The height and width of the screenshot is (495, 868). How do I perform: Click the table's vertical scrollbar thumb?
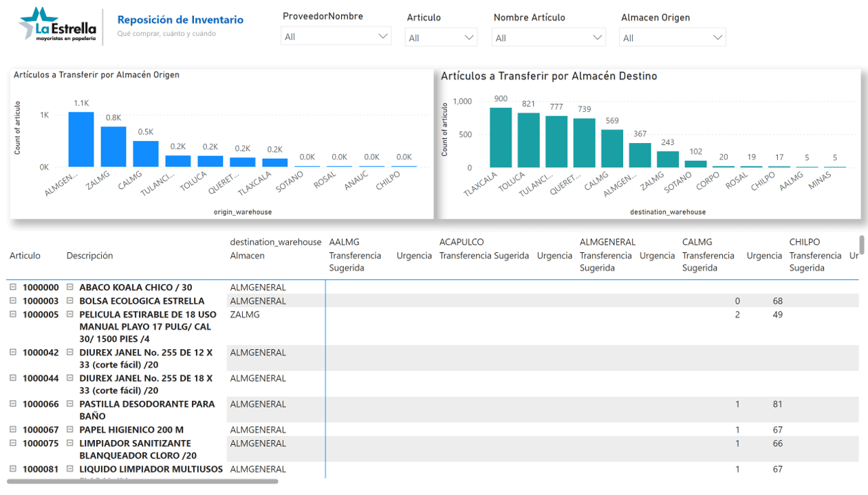click(x=862, y=245)
